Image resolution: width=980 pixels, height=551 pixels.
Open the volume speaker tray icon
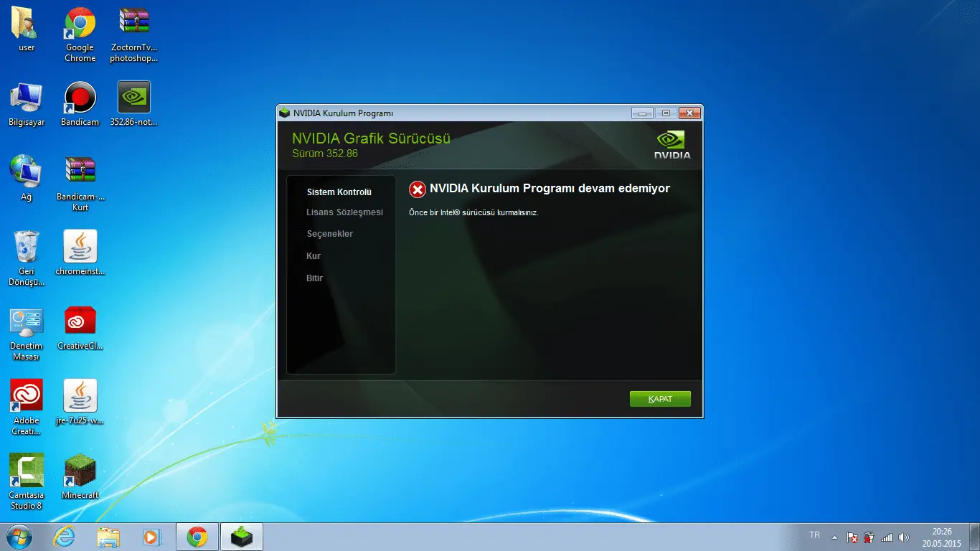[904, 537]
